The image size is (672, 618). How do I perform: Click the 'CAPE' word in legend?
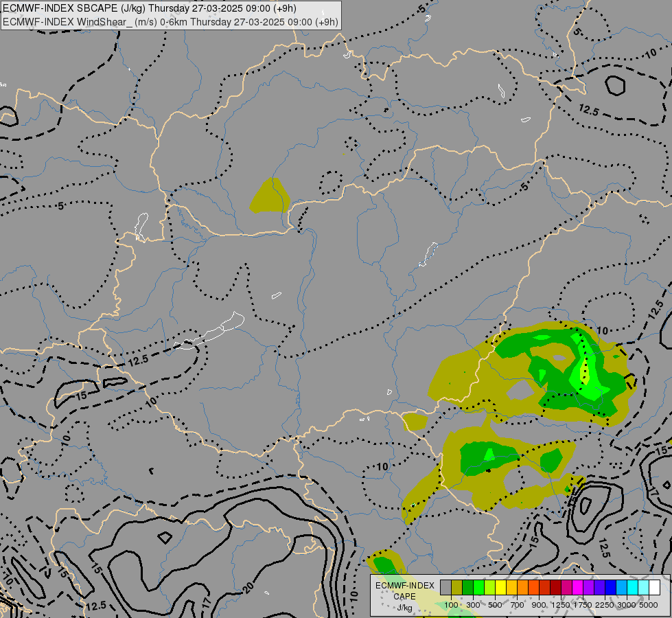(x=404, y=597)
